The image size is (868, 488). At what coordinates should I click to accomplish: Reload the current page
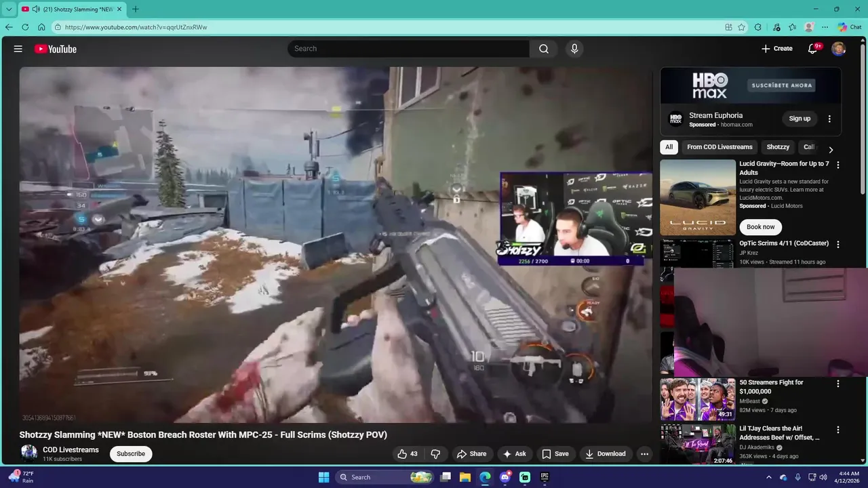tap(25, 27)
